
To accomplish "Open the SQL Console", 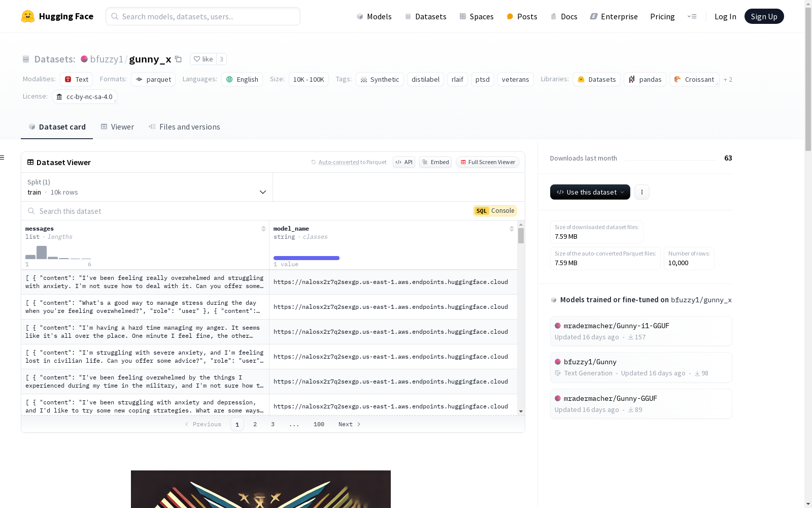I will click(x=495, y=211).
